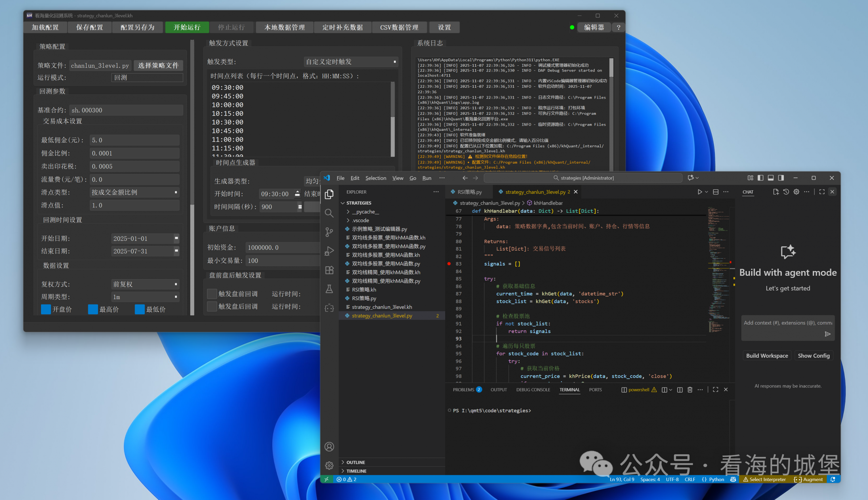Open the Selection menu in VS Code

pyautogui.click(x=375, y=178)
